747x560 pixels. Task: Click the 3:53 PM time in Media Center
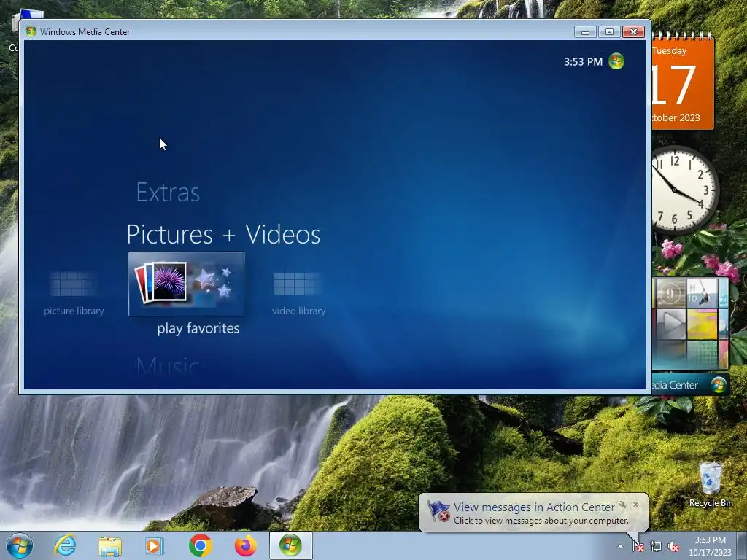(583, 61)
